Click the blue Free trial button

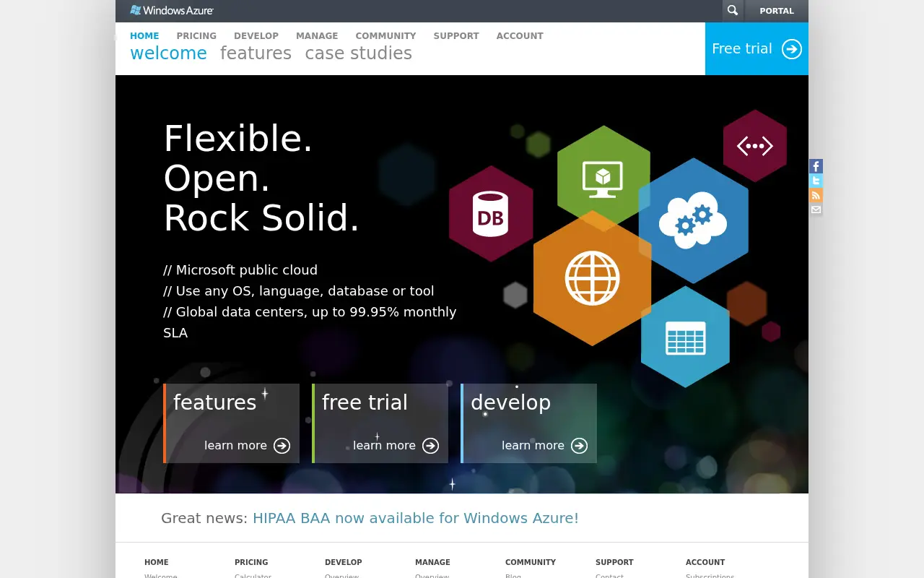pos(757,48)
